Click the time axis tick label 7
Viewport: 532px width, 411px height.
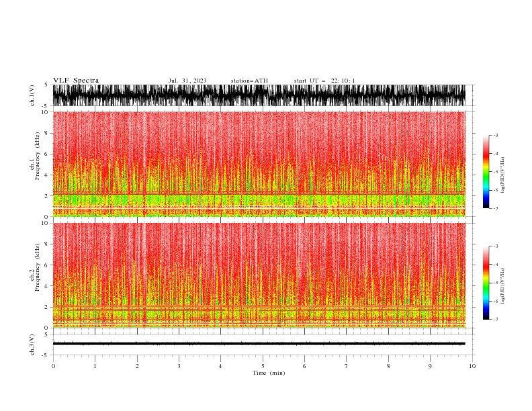coord(347,366)
